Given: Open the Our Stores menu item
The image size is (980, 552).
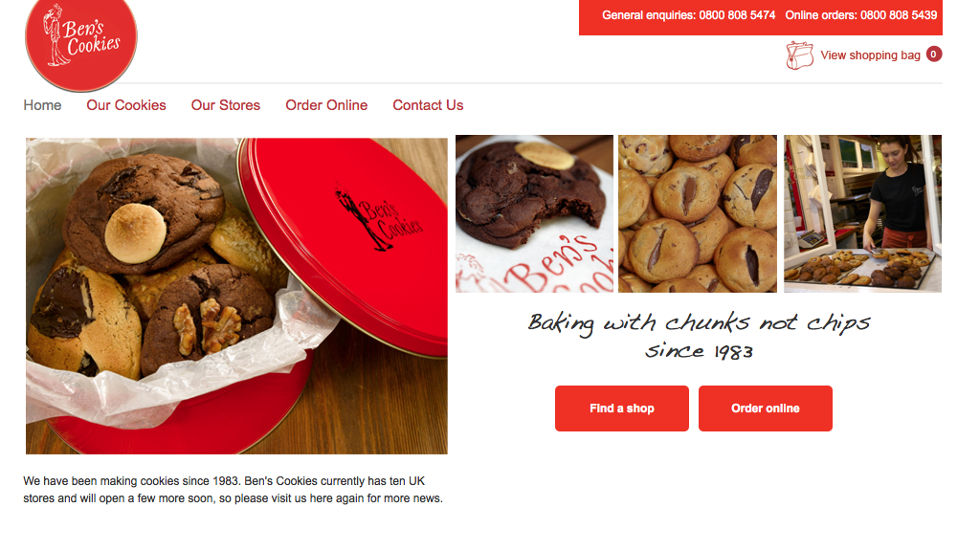Looking at the screenshot, I should pos(226,105).
